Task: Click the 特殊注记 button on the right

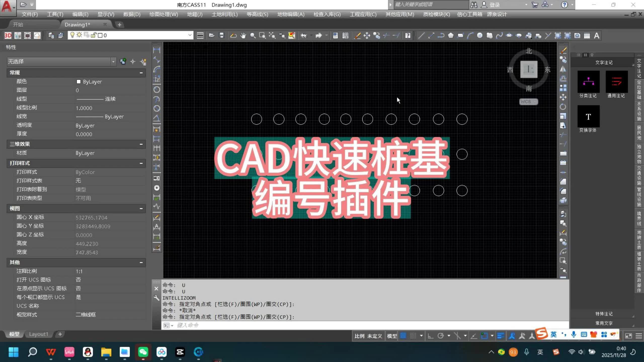Action: tap(604, 313)
